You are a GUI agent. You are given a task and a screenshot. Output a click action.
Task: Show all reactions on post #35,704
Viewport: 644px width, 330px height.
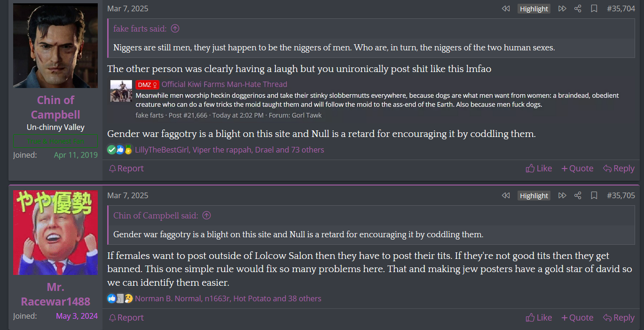[x=229, y=150]
